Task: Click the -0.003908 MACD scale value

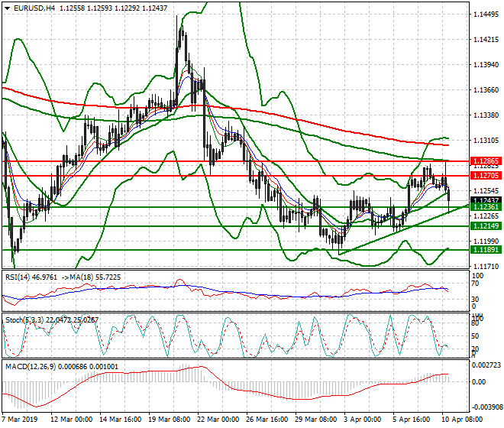Action: point(486,407)
